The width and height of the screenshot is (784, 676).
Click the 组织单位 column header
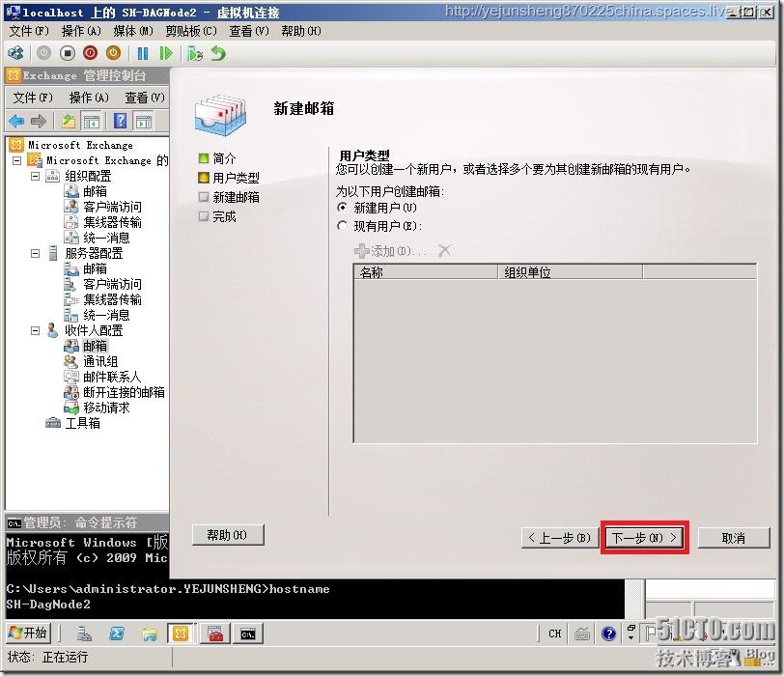coord(570,272)
